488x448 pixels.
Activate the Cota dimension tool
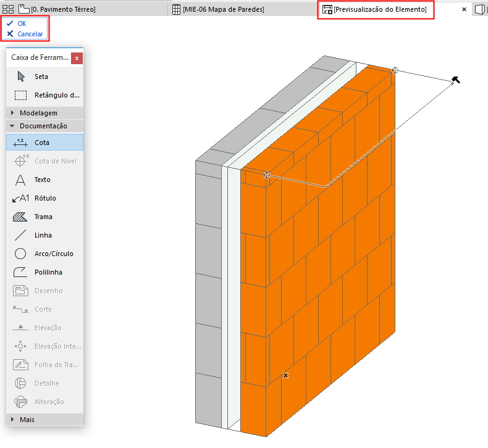pos(44,143)
